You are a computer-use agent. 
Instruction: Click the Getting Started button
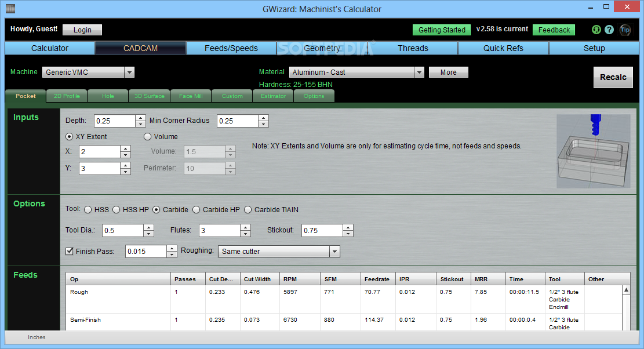point(442,30)
